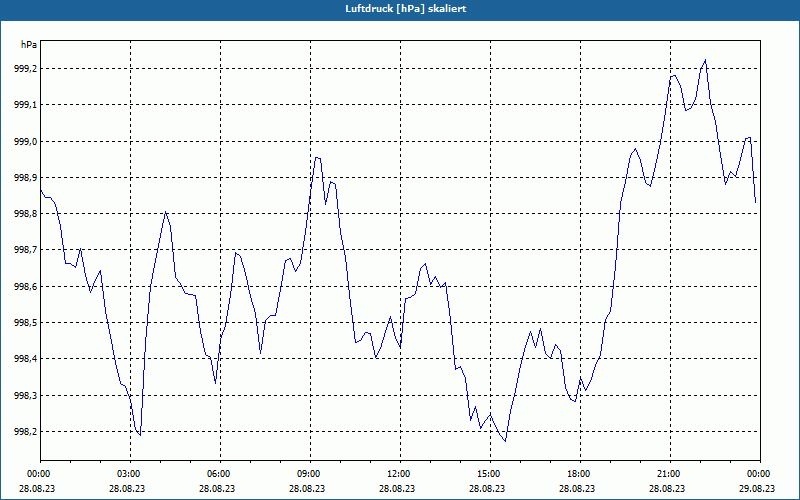Select the 999,2 y-axis label
800x500 pixels.
(26, 68)
